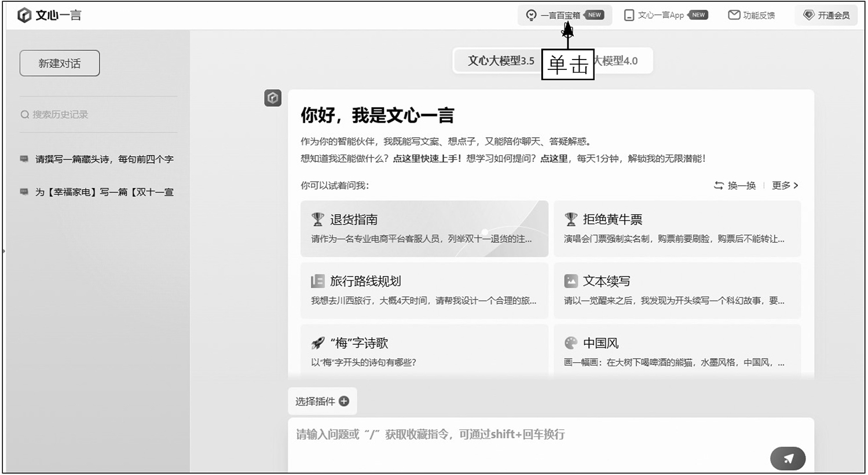Click the trophy icon on 拒绝黄牛票
This screenshot has width=868, height=475.
571,219
